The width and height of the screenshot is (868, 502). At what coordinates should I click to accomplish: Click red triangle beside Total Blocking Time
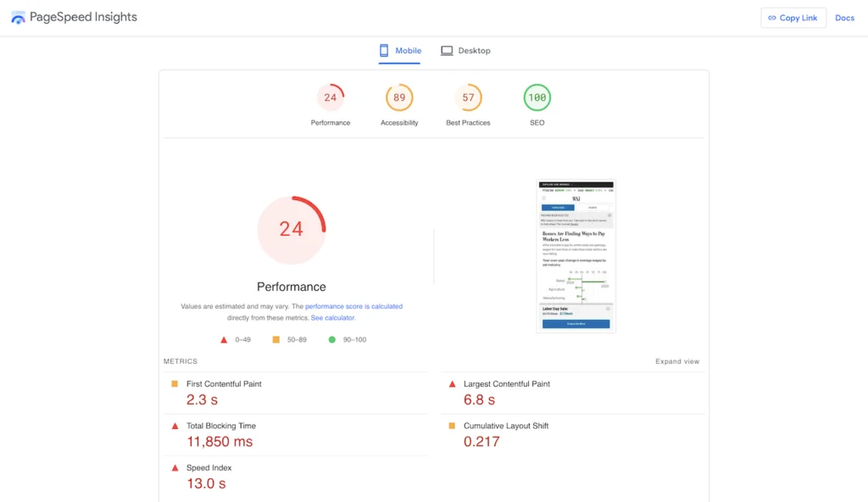(175, 426)
